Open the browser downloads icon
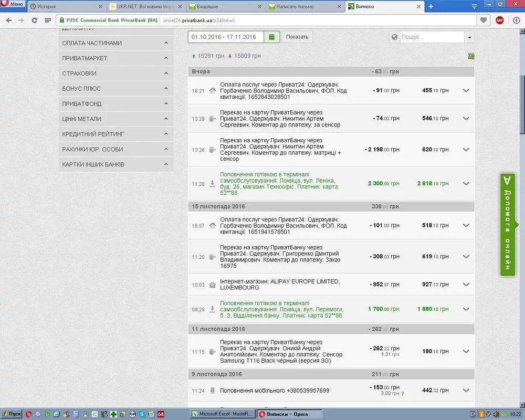The image size is (525, 420). coord(517,20)
